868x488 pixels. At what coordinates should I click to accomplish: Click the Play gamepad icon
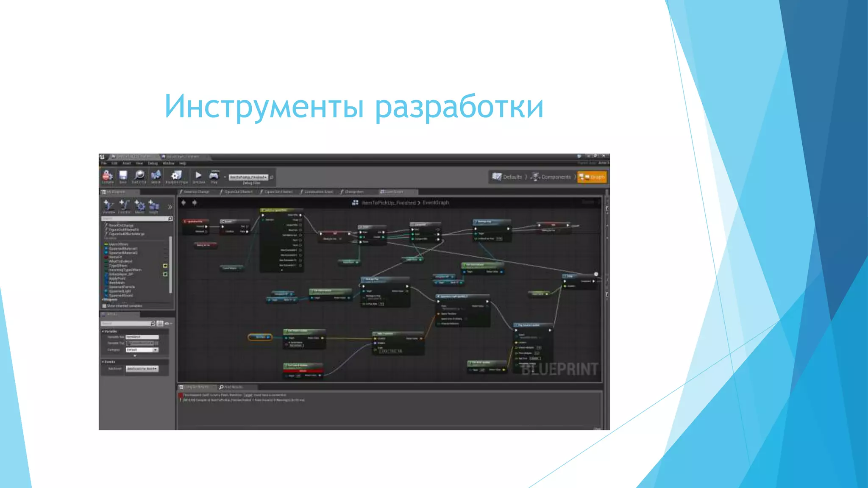[214, 175]
